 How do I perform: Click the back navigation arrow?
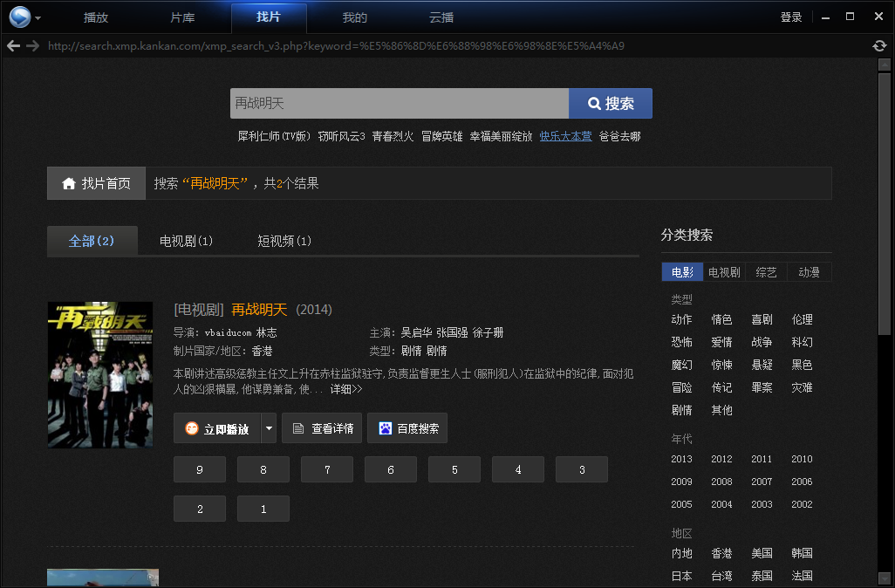point(12,45)
